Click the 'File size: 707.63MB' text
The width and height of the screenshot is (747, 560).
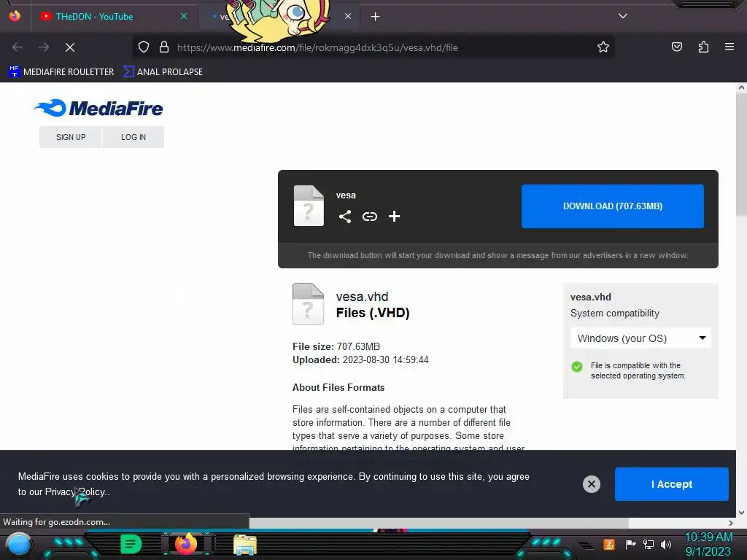[336, 346]
